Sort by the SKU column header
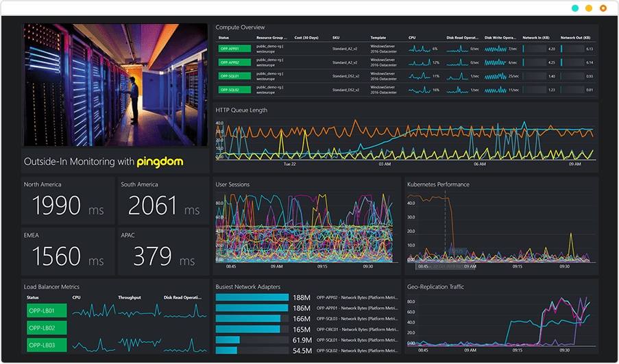This screenshot has width=619, height=364. click(x=336, y=37)
